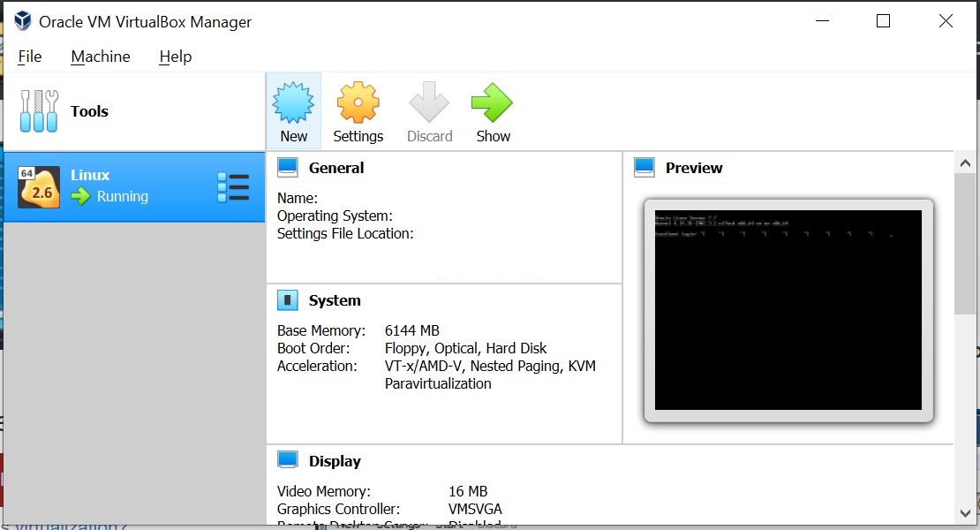Click the Linux VM 64-bit badge icon

(x=26, y=173)
